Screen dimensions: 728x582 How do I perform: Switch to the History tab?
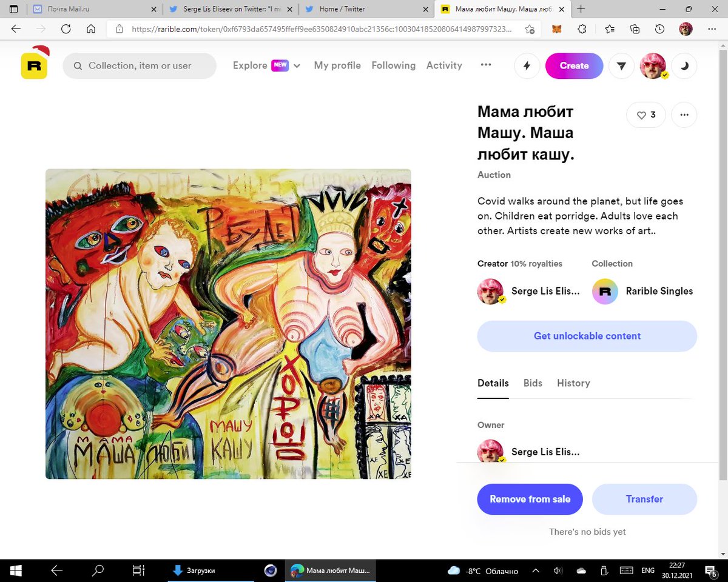click(x=573, y=383)
